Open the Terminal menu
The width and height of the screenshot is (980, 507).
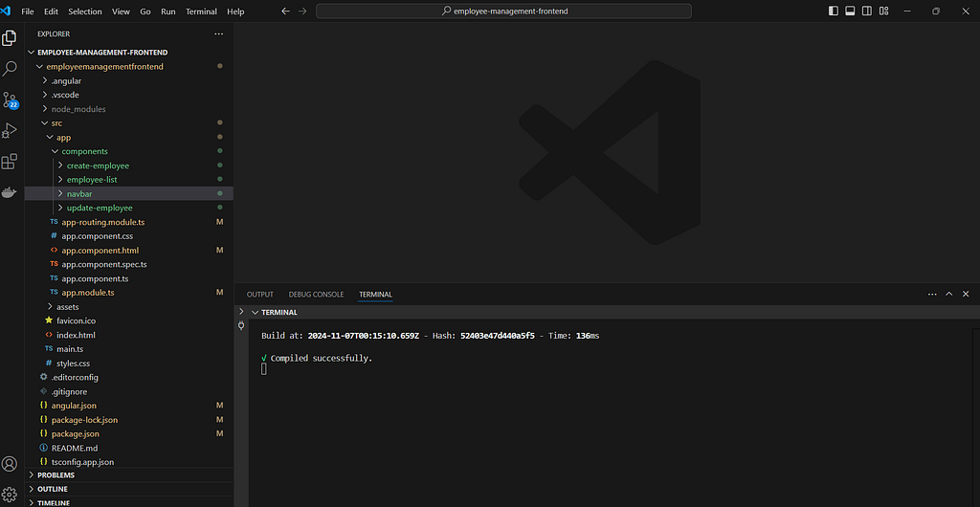(201, 11)
